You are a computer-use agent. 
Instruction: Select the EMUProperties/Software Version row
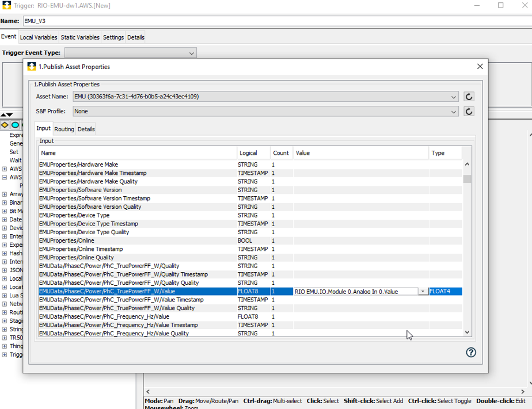pyautogui.click(x=250, y=190)
